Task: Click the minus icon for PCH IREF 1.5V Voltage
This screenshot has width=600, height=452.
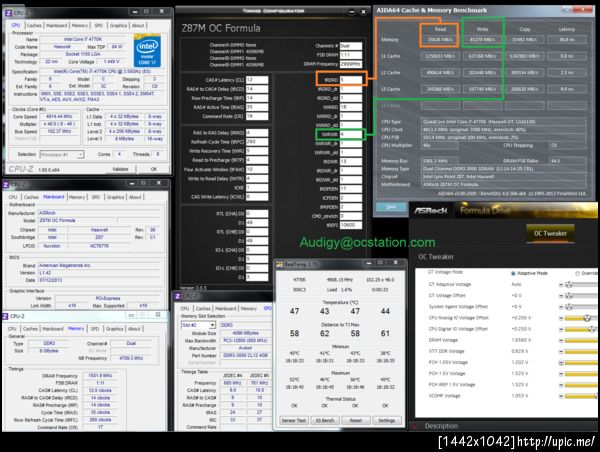Action: (561, 385)
